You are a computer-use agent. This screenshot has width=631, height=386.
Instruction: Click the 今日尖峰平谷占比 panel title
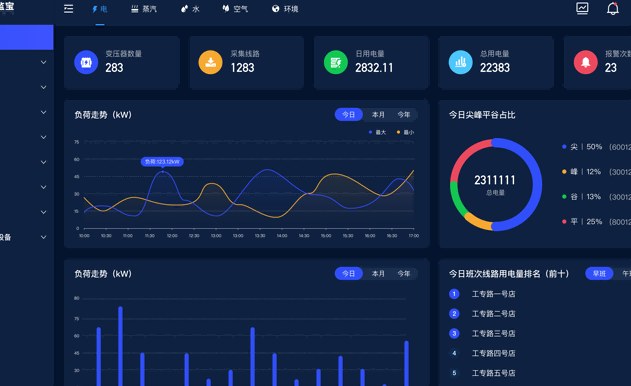[x=482, y=115]
